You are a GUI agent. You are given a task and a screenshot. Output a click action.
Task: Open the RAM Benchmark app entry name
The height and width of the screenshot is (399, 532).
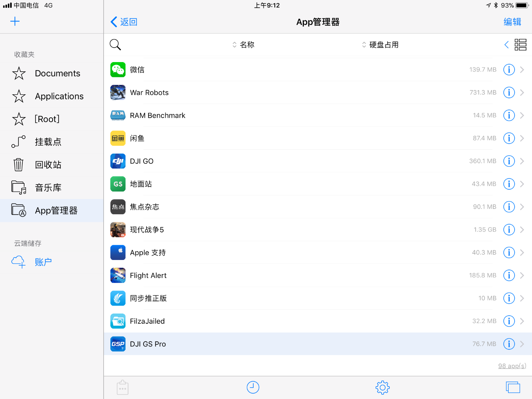click(157, 116)
